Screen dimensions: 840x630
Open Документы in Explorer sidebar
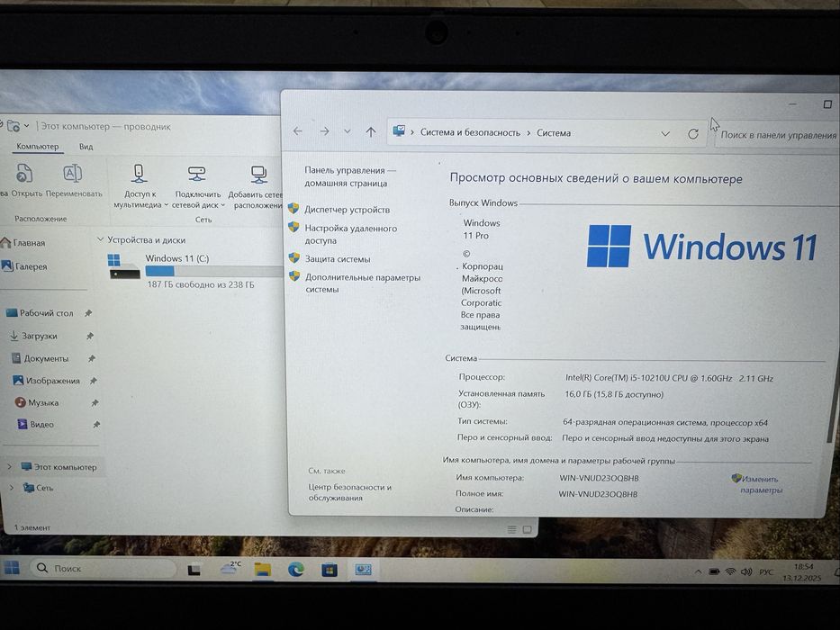[41, 358]
